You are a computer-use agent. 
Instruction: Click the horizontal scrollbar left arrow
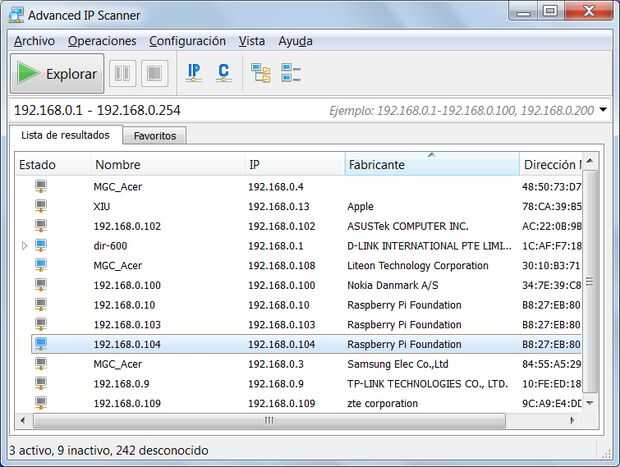coord(23,420)
